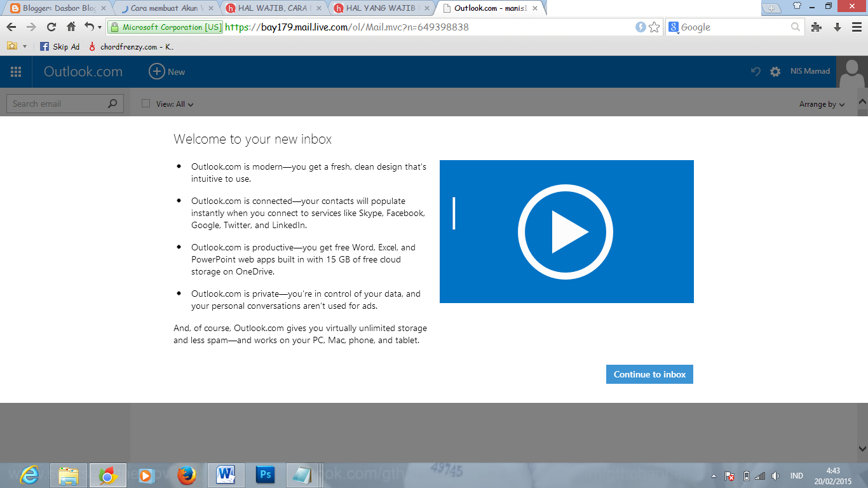
Task: Click the browser search magnifier icon
Action: point(796,27)
